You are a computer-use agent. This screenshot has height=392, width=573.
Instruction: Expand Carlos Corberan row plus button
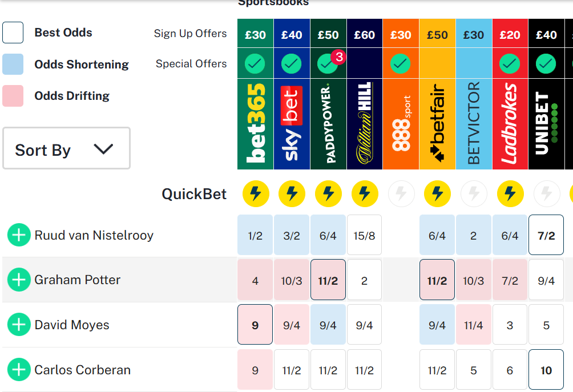[19, 369]
